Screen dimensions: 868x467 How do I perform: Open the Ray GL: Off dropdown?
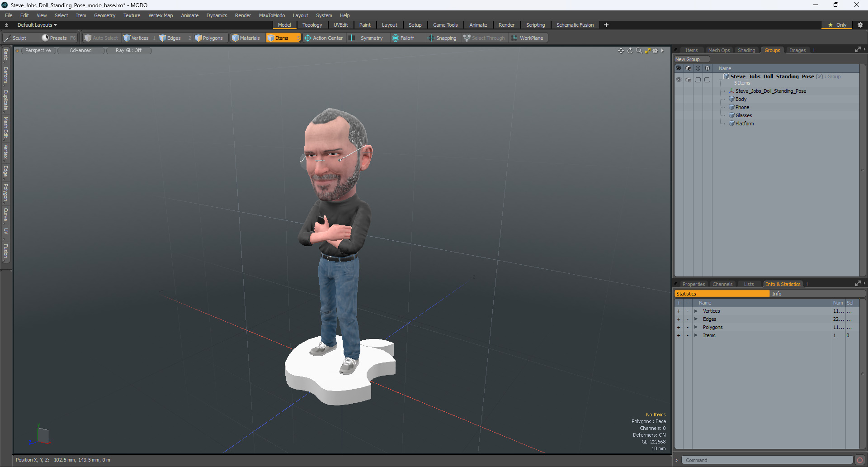pyautogui.click(x=128, y=51)
